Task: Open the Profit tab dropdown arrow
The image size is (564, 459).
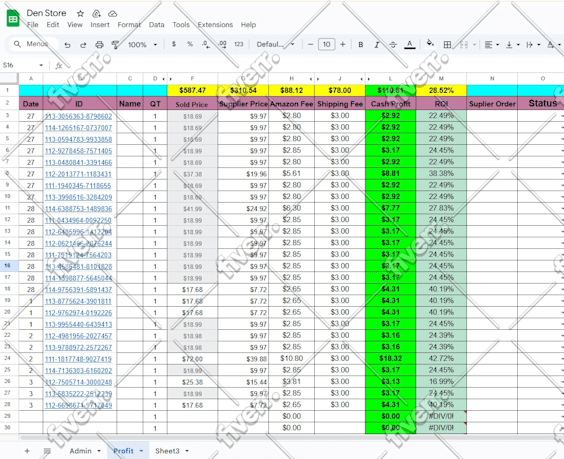Action: pos(141,451)
